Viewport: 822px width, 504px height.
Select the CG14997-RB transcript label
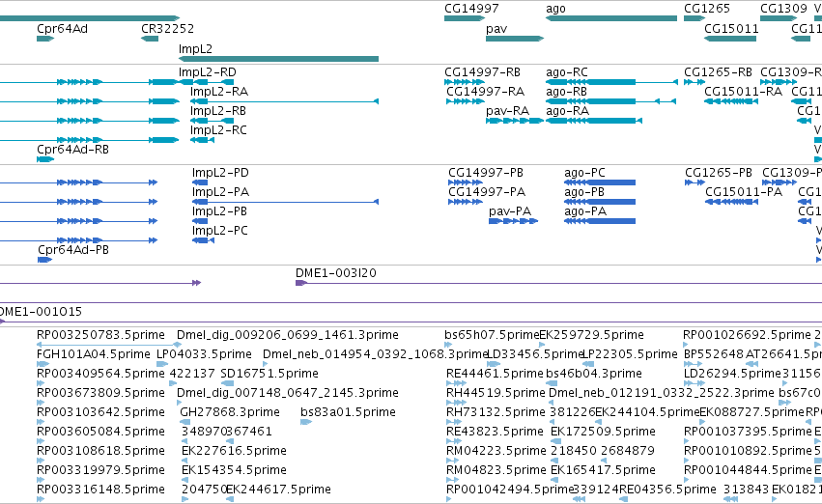coord(482,72)
